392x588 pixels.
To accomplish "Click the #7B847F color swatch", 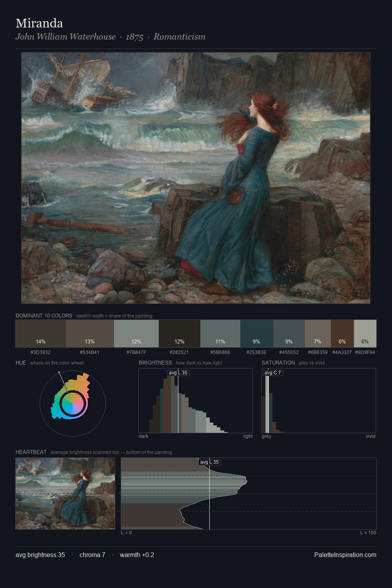I will pyautogui.click(x=136, y=334).
